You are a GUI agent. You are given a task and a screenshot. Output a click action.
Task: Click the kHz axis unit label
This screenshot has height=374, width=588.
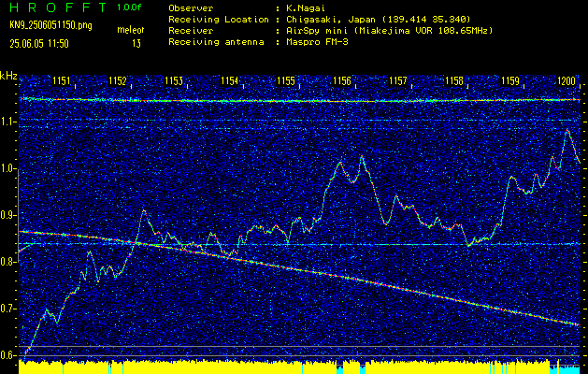tap(8, 76)
